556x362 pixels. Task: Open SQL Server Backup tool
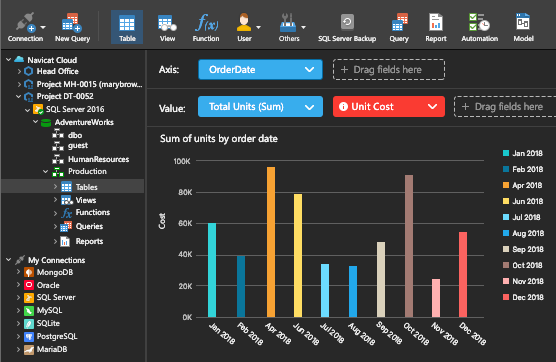(x=347, y=28)
